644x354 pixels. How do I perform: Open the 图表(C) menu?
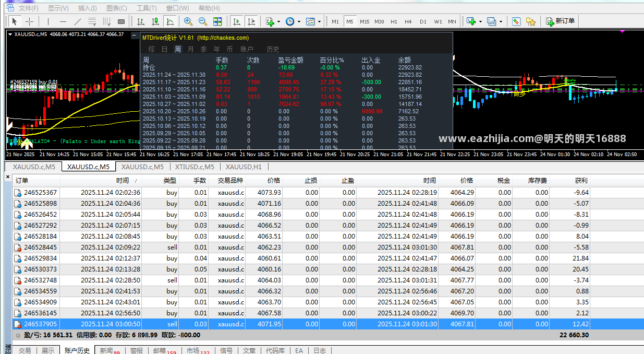[x=116, y=8]
